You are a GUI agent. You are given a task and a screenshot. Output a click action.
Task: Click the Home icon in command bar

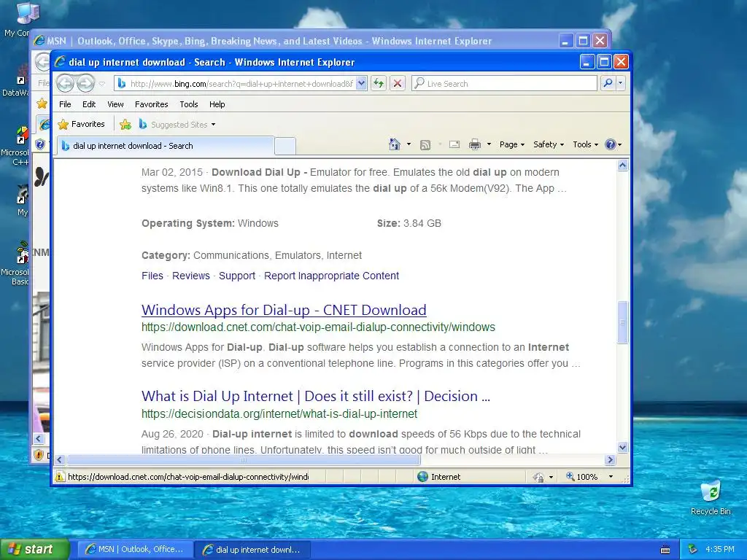coord(395,144)
